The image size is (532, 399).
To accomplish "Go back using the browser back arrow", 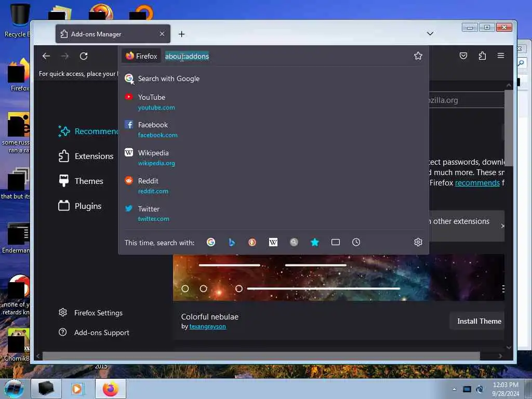I will 46,56.
